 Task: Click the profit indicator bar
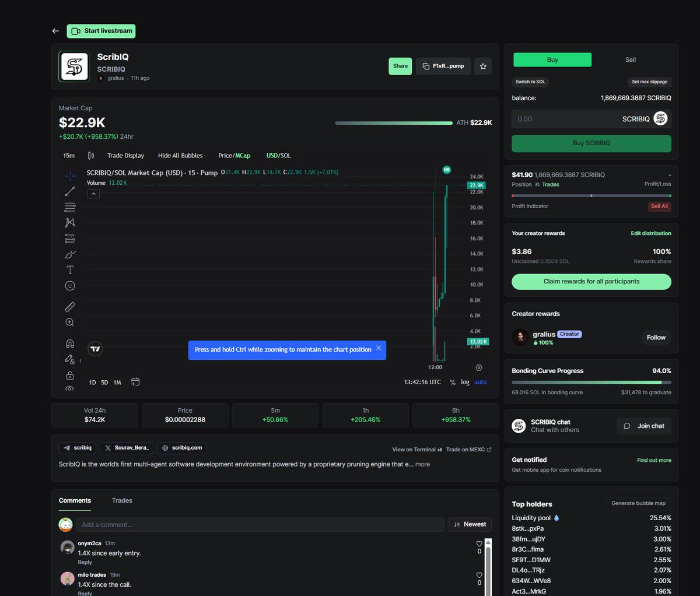point(591,196)
